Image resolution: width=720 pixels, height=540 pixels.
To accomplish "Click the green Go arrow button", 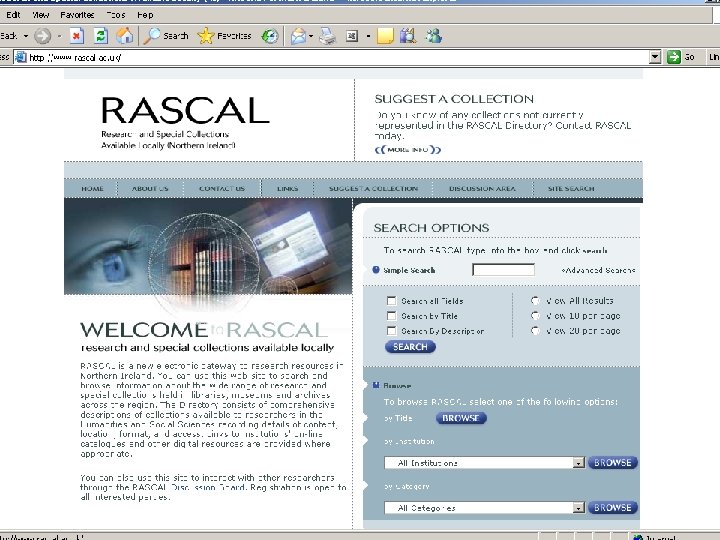I will 674,57.
